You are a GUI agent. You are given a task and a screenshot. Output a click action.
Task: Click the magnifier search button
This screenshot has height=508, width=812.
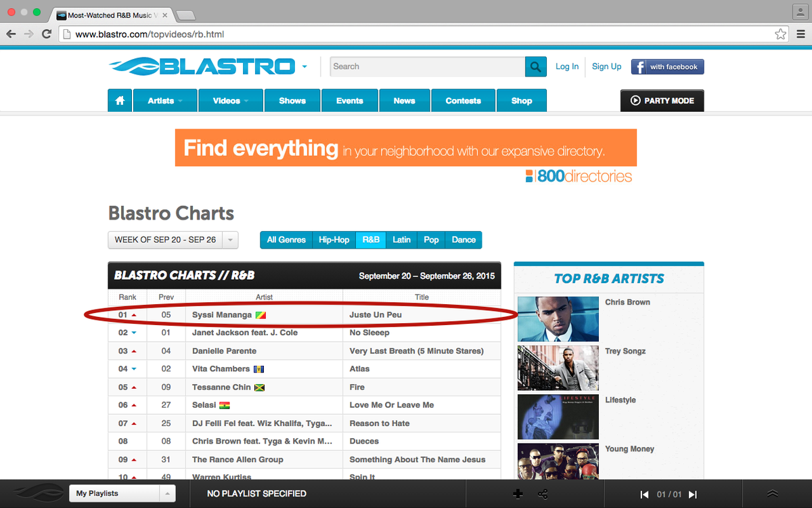point(535,66)
